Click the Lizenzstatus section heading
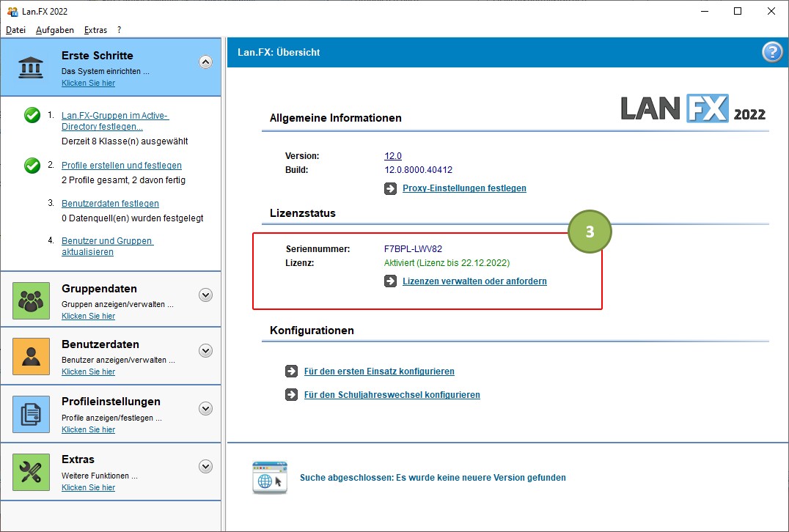This screenshot has height=532, width=789. [x=302, y=213]
